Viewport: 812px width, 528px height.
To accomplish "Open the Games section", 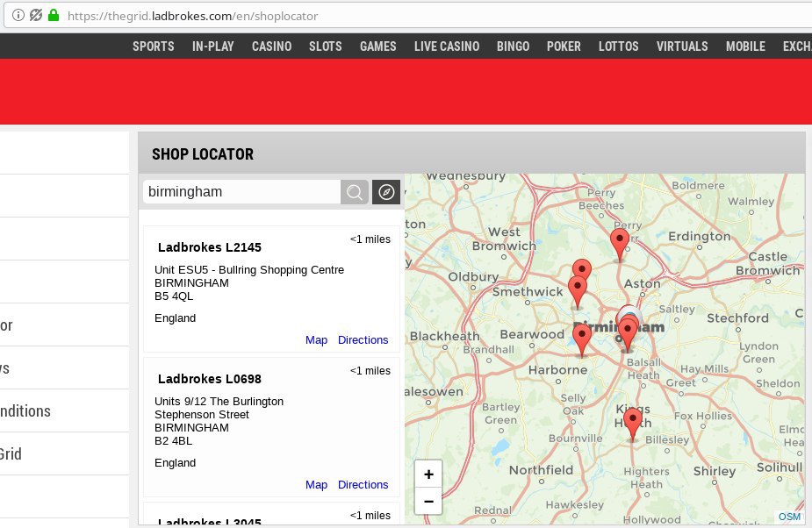I will pyautogui.click(x=378, y=46).
